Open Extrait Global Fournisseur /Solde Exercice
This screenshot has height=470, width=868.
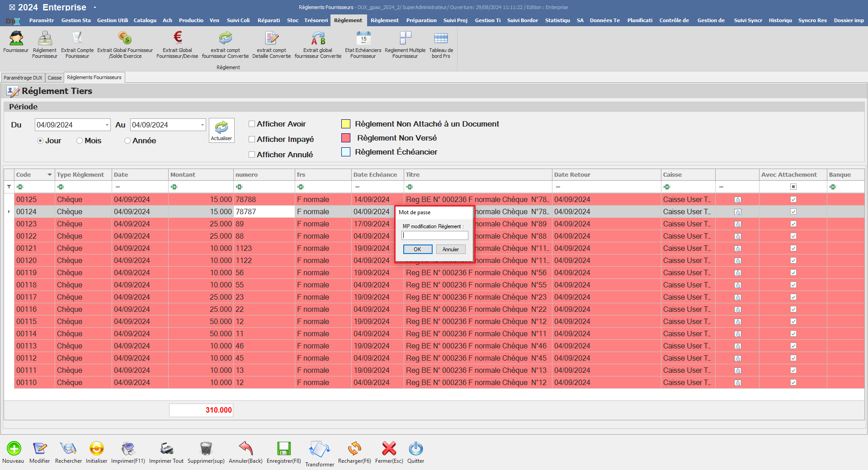point(125,38)
